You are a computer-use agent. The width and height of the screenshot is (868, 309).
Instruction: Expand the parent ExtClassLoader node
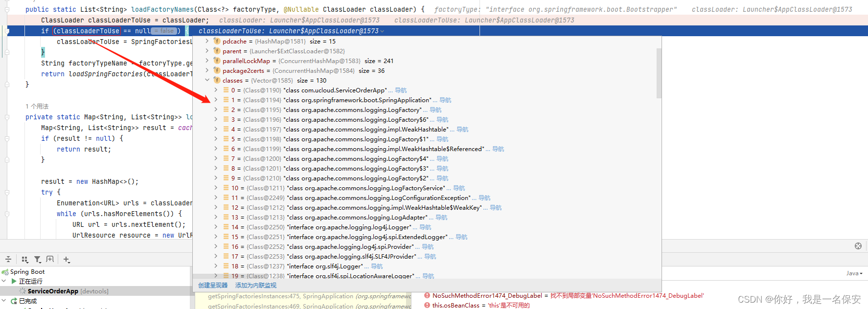[207, 51]
